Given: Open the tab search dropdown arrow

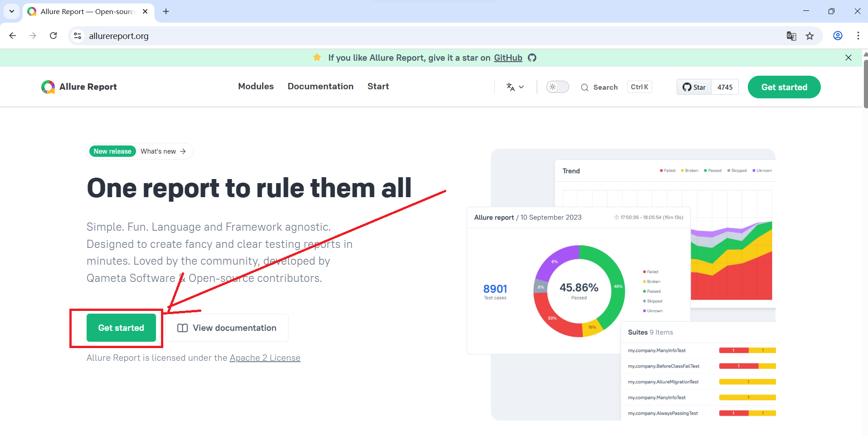Looking at the screenshot, I should pos(12,11).
